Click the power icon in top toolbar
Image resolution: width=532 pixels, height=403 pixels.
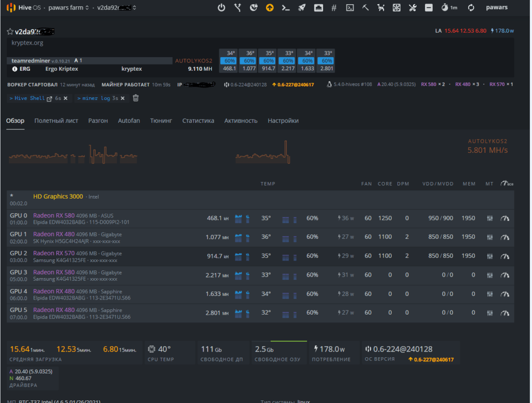[221, 8]
